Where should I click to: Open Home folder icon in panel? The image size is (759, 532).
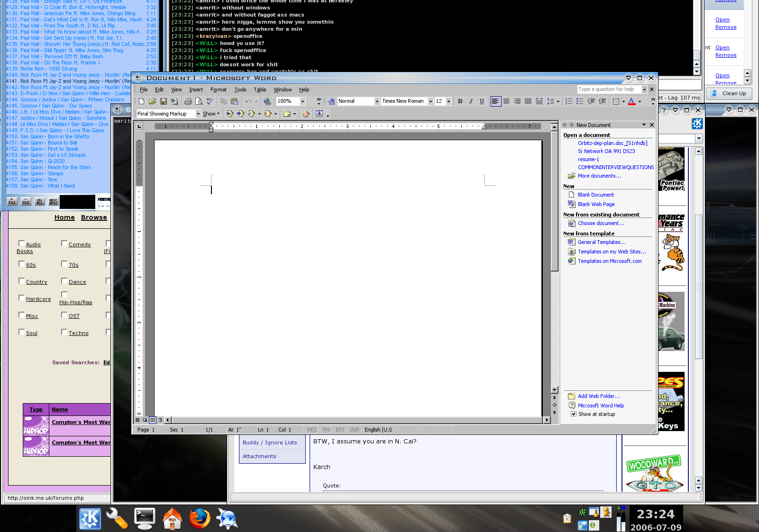tap(172, 518)
